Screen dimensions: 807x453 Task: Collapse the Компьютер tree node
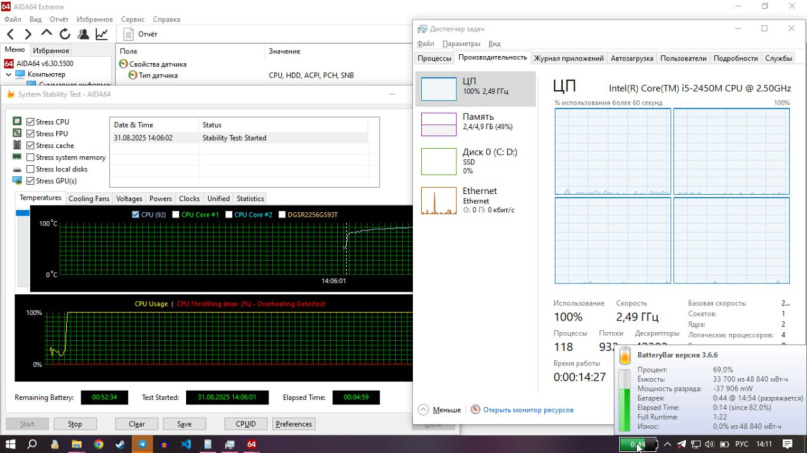pos(9,74)
